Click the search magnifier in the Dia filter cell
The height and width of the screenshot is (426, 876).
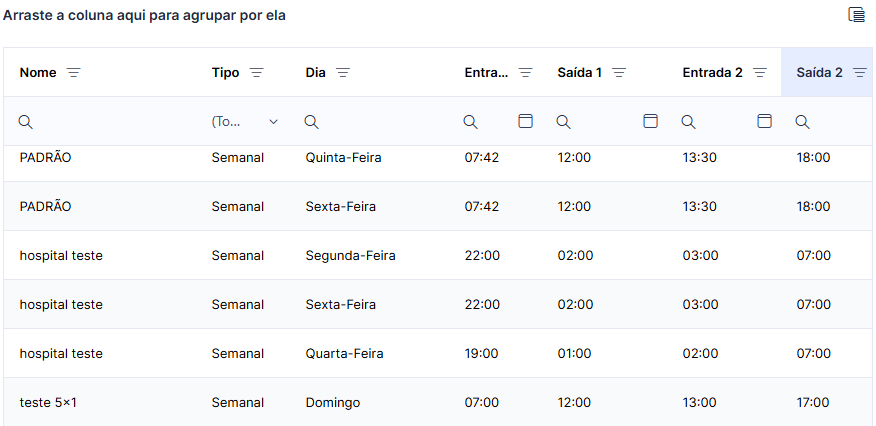click(312, 122)
